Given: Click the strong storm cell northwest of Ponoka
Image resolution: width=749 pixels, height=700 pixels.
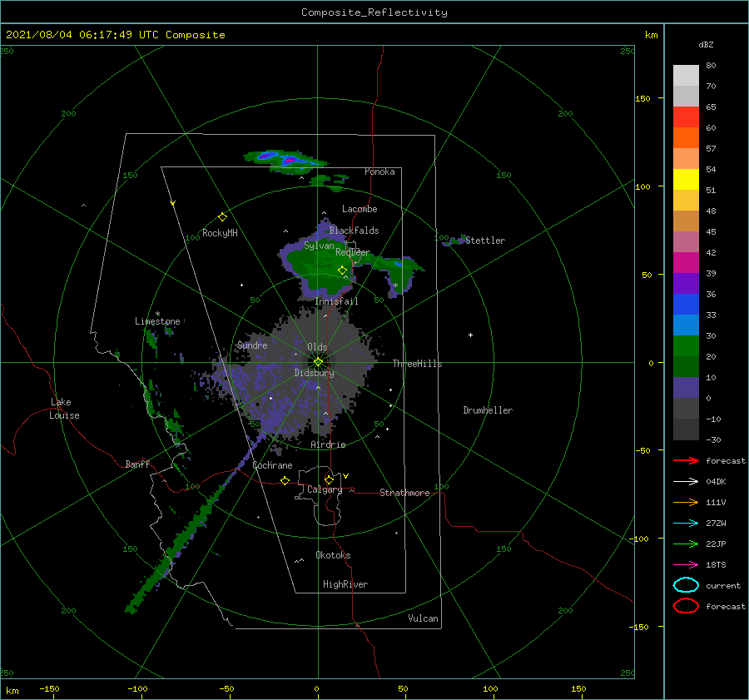Looking at the screenshot, I should [x=285, y=161].
